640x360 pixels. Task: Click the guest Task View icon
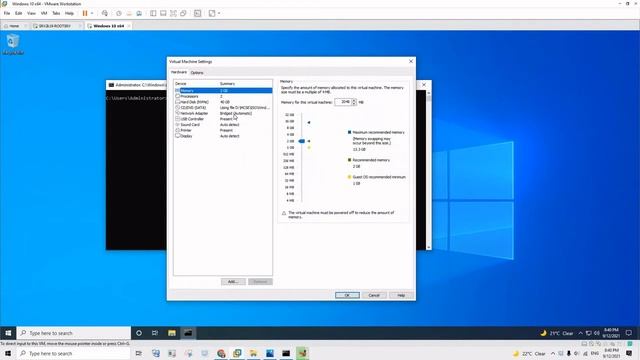155,333
